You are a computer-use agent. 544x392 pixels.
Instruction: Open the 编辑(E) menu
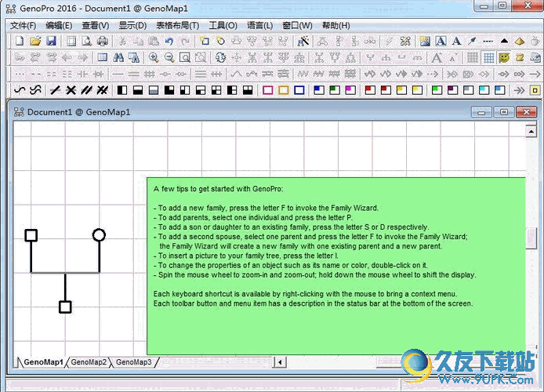[59, 26]
